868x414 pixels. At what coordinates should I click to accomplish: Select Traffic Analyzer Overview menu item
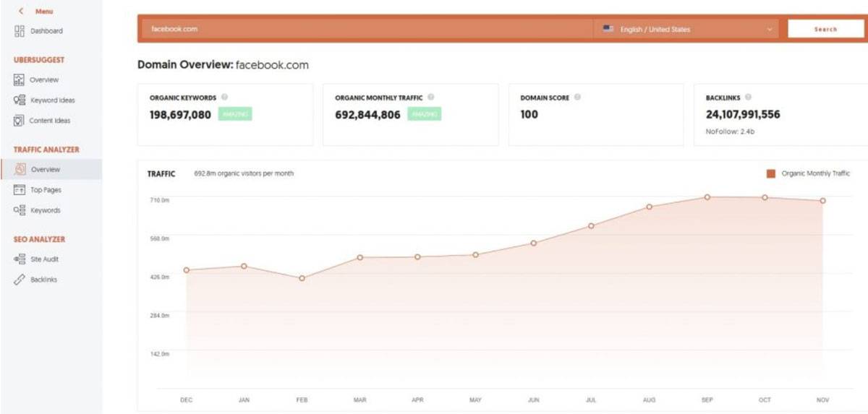(45, 170)
